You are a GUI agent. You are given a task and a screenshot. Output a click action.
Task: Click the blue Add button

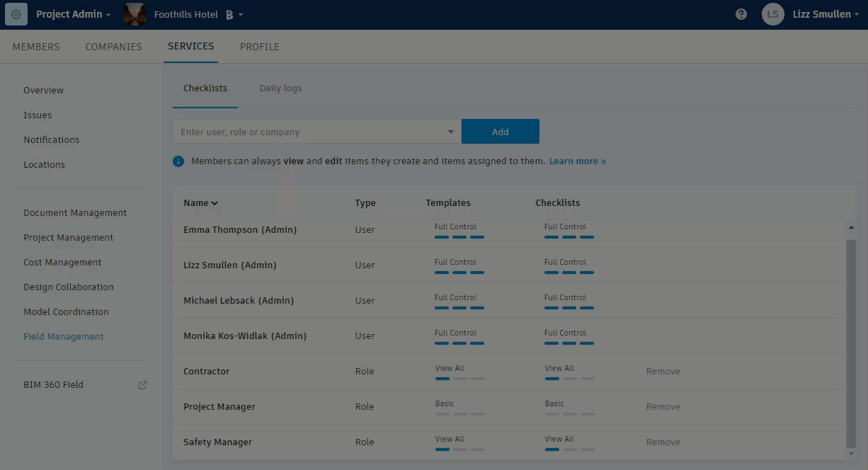(500, 132)
